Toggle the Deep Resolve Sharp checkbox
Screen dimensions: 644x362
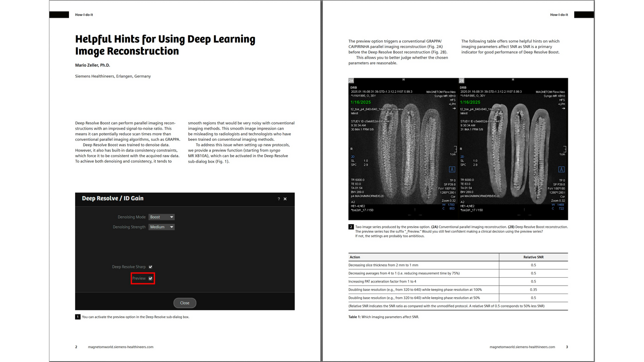coord(150,267)
